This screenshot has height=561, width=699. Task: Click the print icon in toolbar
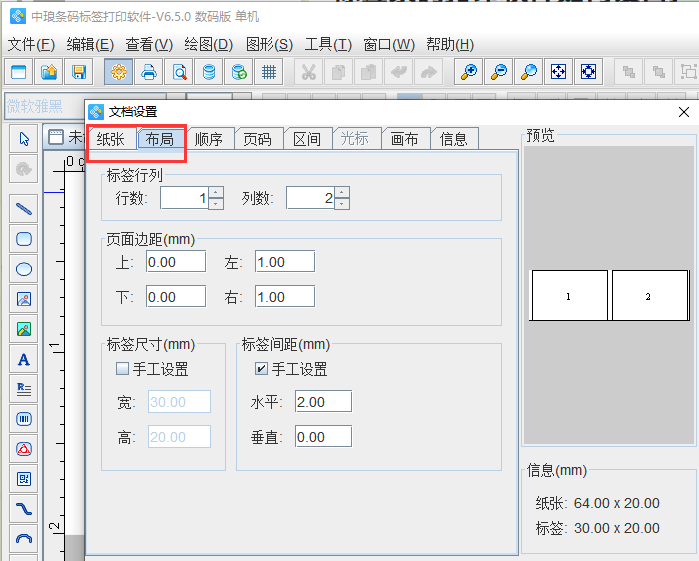(149, 72)
